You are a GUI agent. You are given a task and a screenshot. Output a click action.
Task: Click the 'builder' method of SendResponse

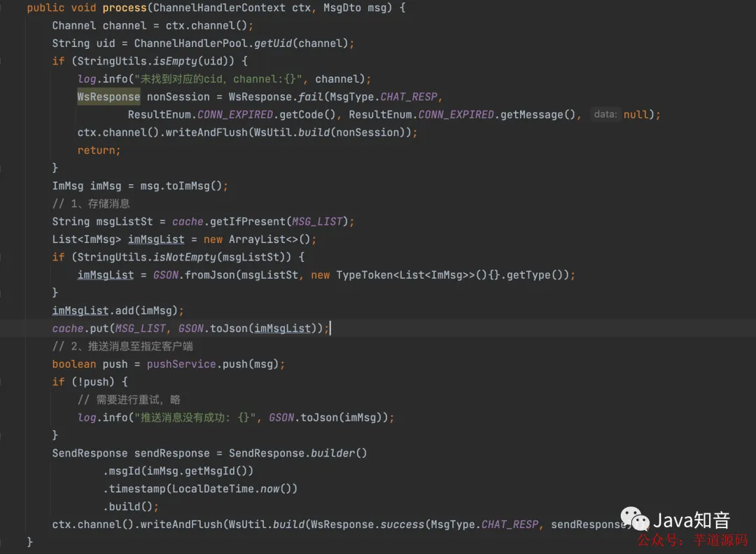(332, 454)
